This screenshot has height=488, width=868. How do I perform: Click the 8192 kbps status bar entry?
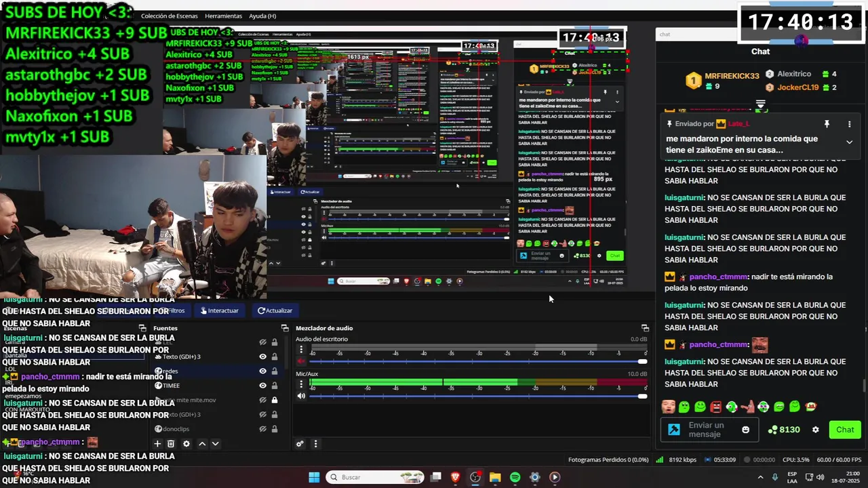(x=675, y=460)
